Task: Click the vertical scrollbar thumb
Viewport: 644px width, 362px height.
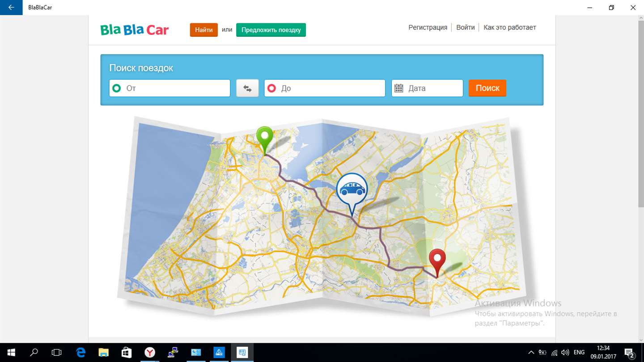Action: pos(641,114)
